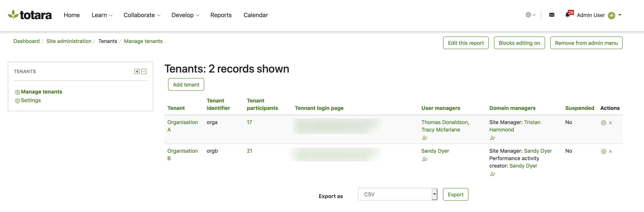Delete Organisation B with red X
644x212 pixels.
(610, 151)
